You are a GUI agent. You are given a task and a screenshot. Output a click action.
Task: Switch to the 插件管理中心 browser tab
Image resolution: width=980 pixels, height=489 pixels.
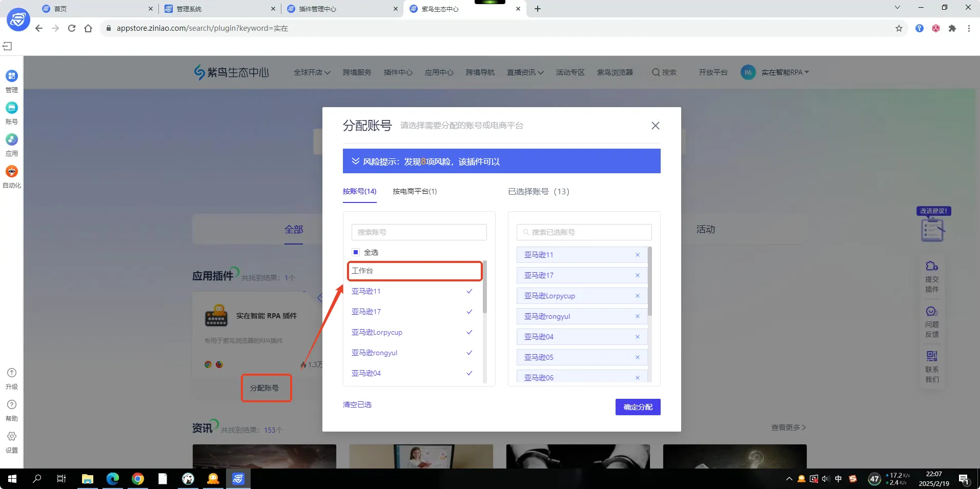342,9
